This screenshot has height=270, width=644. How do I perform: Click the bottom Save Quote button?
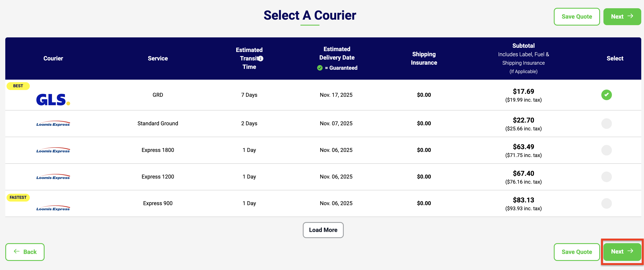577,252
